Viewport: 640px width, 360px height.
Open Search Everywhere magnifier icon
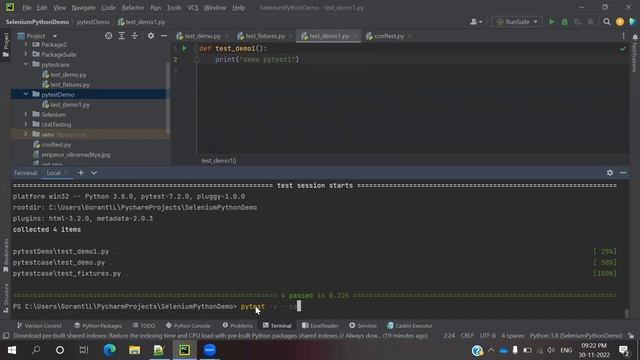[607, 22]
